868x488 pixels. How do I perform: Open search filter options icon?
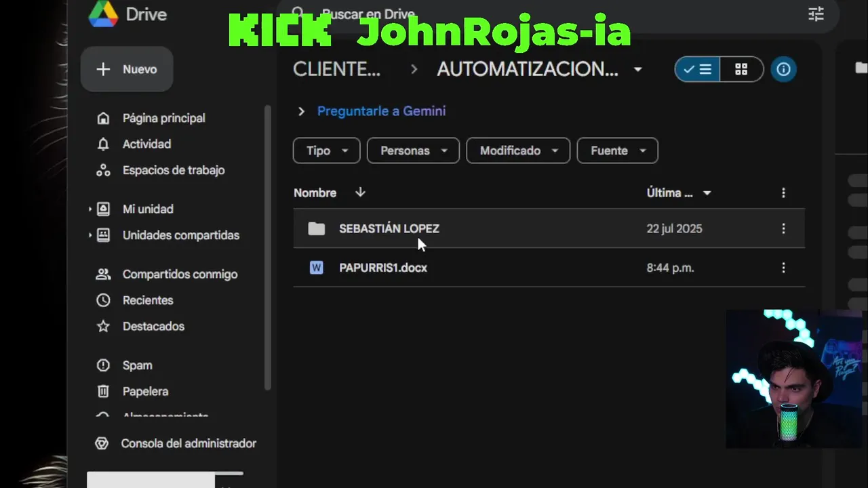coord(816,14)
